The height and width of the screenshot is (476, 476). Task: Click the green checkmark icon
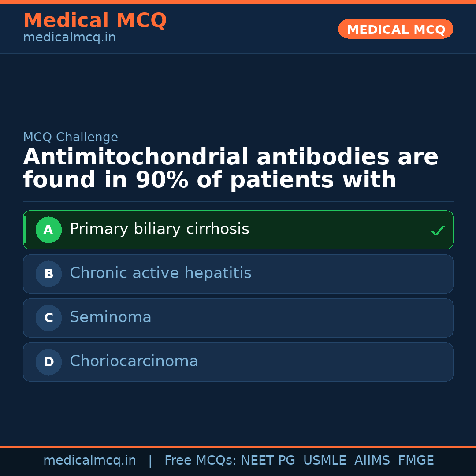click(x=437, y=231)
